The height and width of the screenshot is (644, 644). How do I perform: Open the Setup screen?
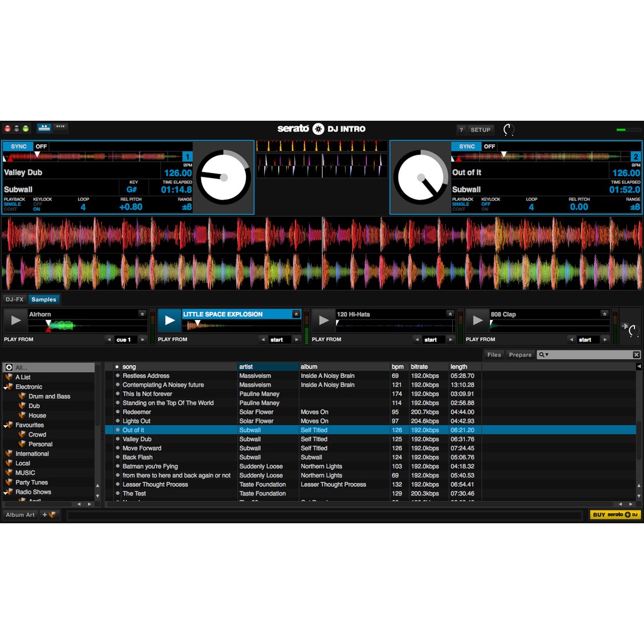480,130
